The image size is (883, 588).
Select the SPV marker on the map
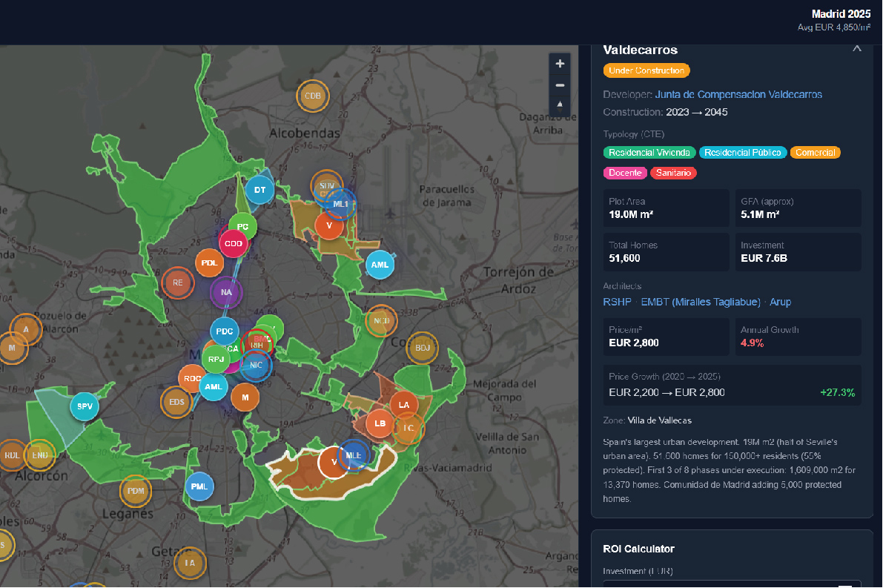coord(85,406)
